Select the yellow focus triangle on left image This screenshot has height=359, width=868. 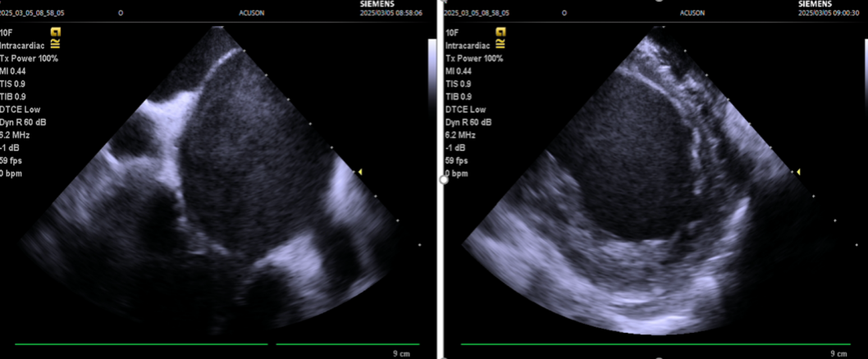click(x=357, y=172)
